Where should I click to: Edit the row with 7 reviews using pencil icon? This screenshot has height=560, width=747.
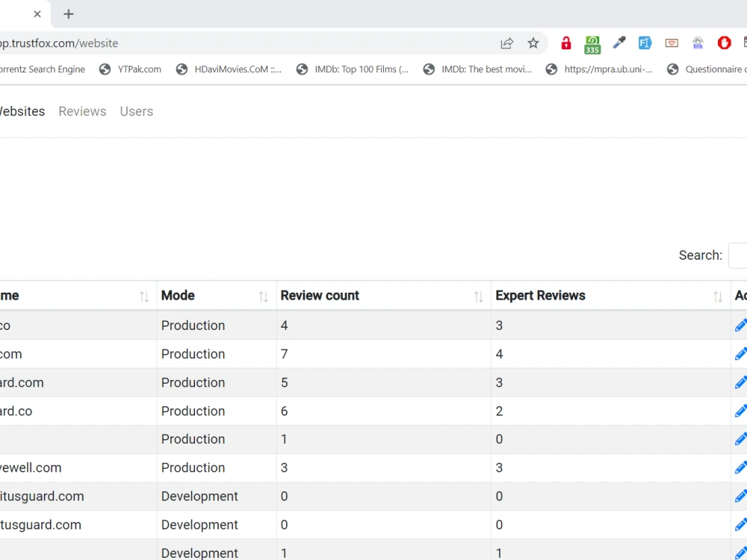point(740,353)
